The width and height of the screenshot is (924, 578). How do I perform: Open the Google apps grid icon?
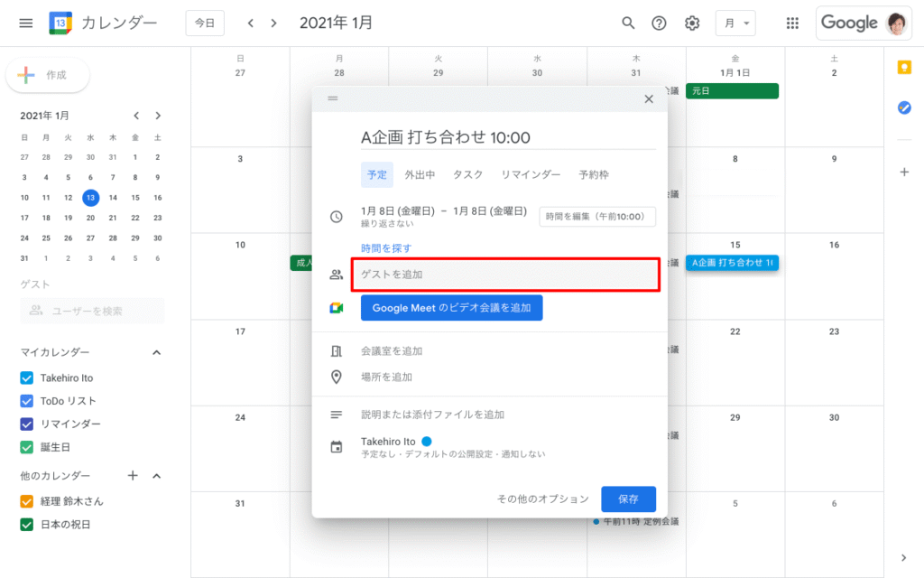(x=792, y=23)
